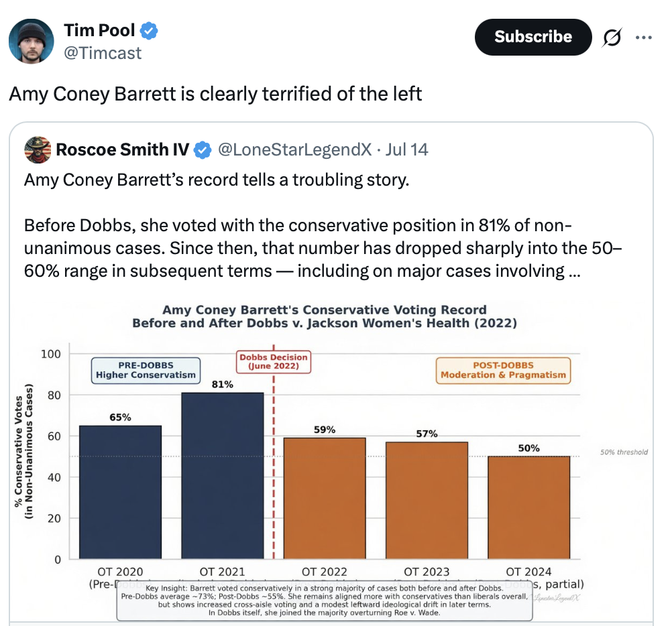Click the 50% OT 2024 orange bar
672x626 pixels.
click(529, 507)
